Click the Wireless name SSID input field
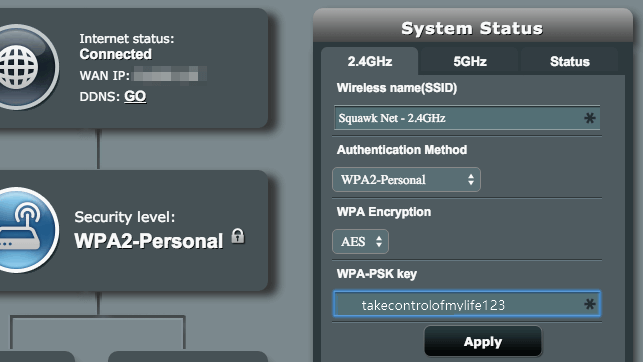 tap(467, 118)
